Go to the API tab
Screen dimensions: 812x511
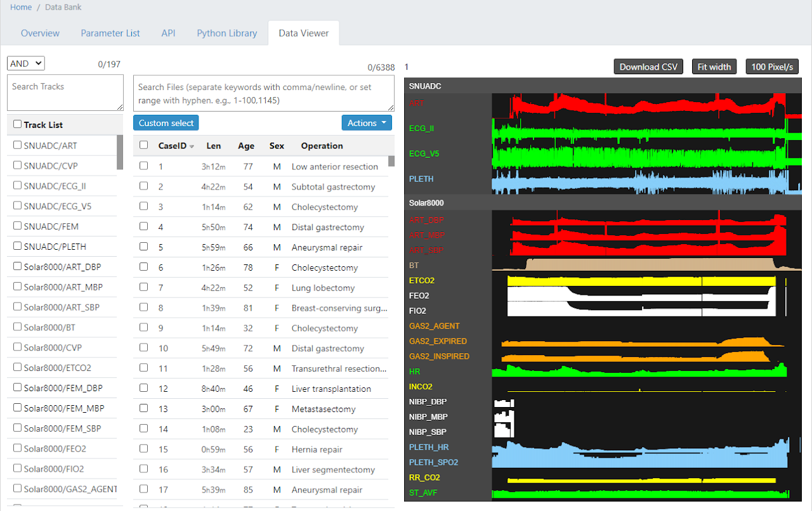click(x=168, y=33)
